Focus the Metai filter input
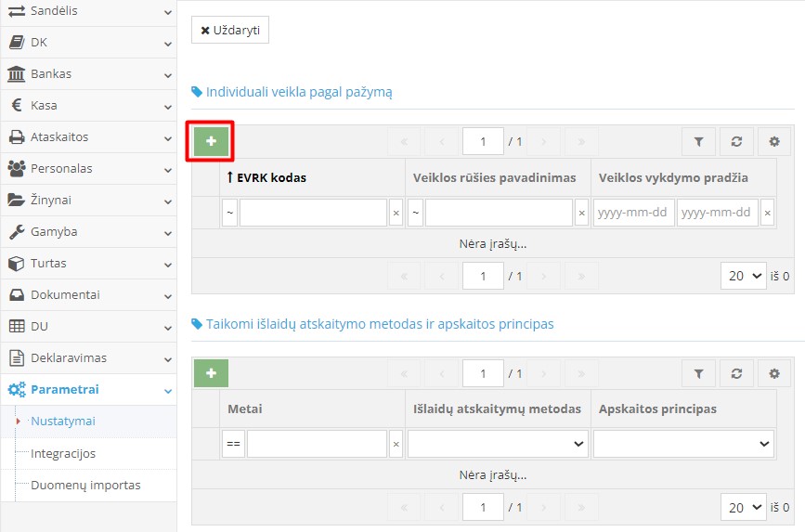The width and height of the screenshot is (805, 532). (x=317, y=444)
